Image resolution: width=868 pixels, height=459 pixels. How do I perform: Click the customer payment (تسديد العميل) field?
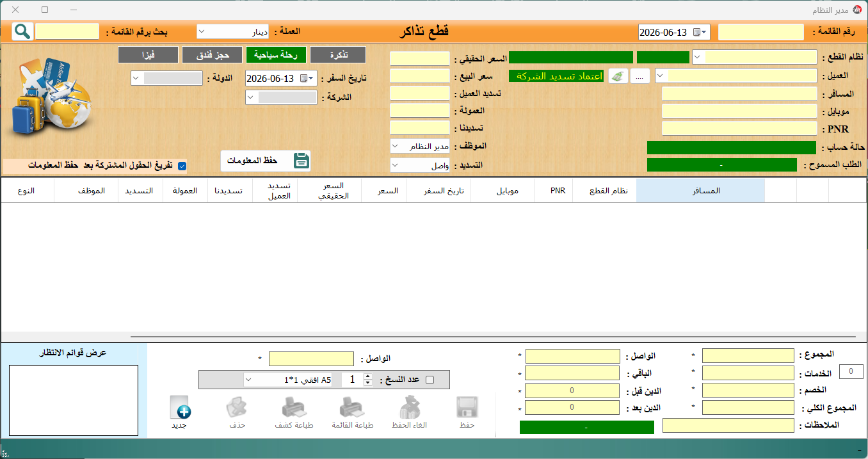point(420,93)
